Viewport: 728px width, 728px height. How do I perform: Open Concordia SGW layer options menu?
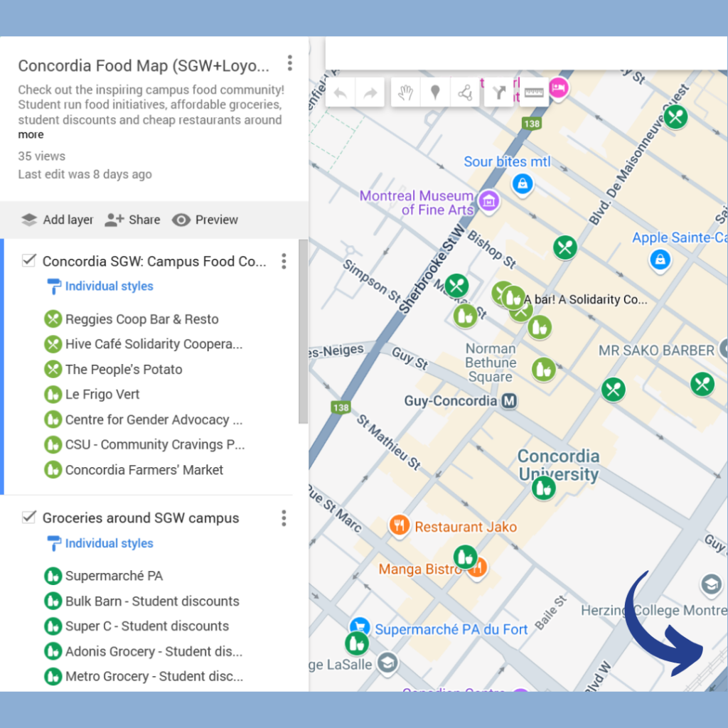[284, 262]
